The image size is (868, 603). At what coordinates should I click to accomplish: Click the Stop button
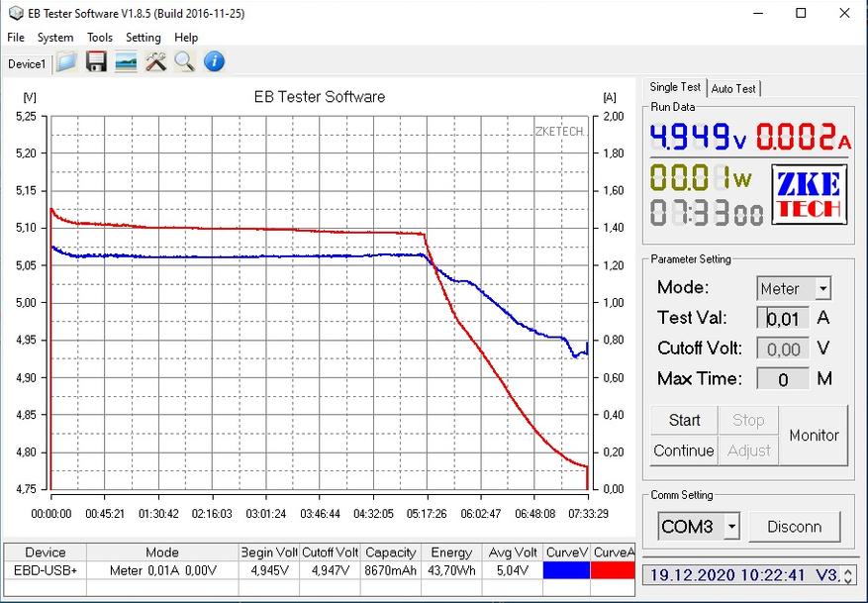tap(748, 420)
